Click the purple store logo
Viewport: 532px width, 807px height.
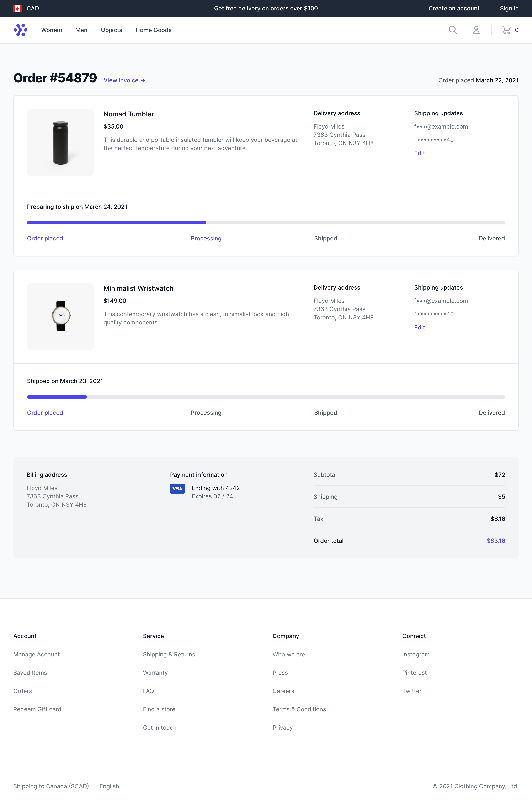tap(20, 30)
